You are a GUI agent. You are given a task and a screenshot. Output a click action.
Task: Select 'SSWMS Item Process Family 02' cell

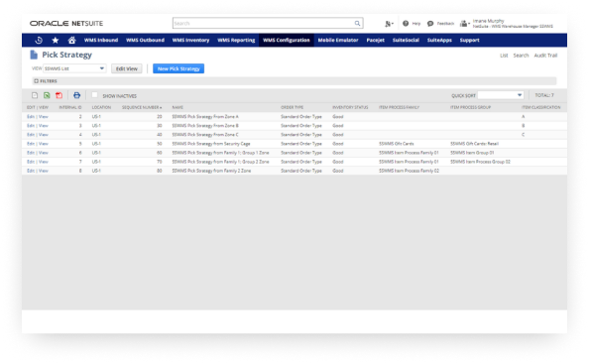point(409,171)
